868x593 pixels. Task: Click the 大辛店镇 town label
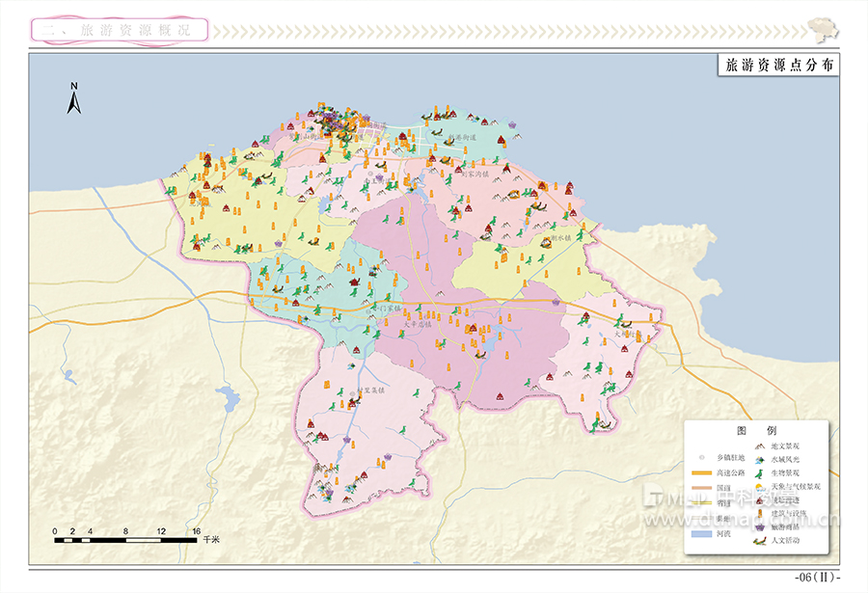420,324
